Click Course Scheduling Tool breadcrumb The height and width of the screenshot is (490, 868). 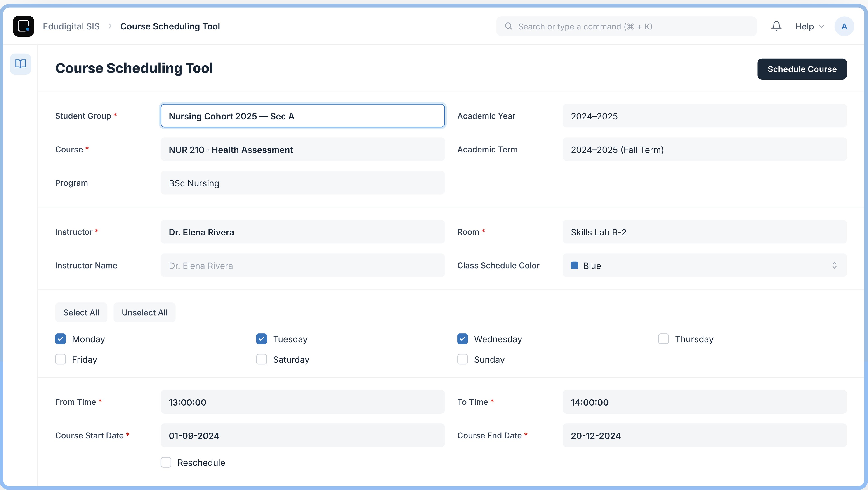[170, 26]
